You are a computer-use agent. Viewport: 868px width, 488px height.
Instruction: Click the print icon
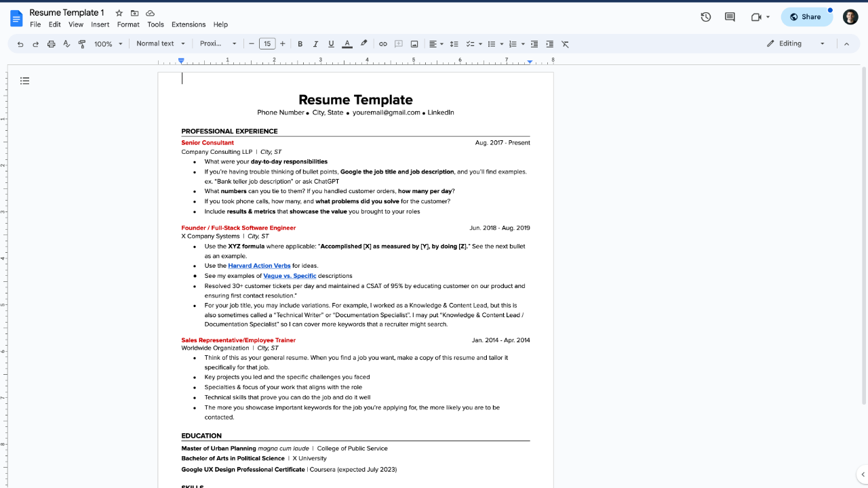[51, 43]
